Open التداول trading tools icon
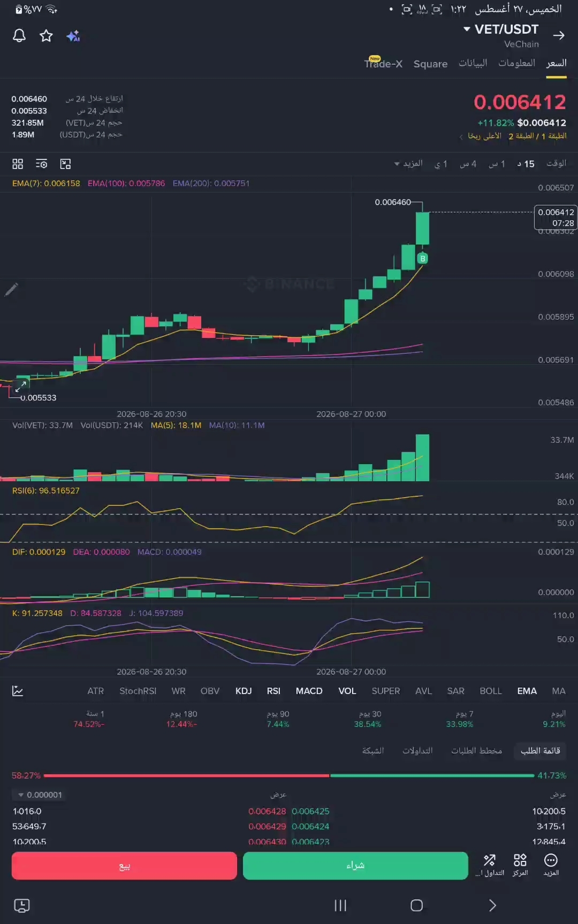This screenshot has width=578, height=924. pyautogui.click(x=490, y=865)
